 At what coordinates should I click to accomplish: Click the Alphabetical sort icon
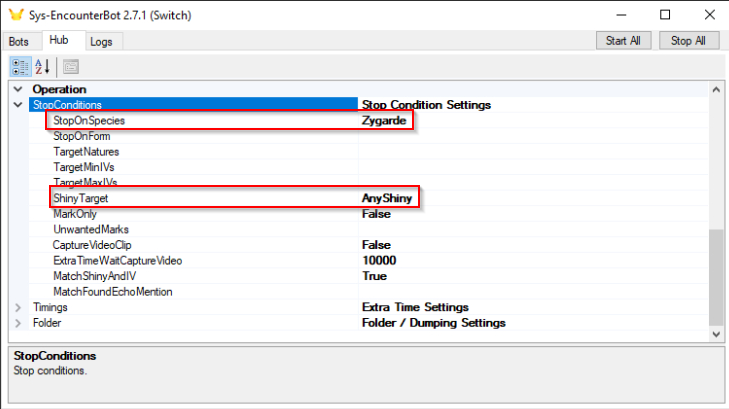[x=43, y=67]
